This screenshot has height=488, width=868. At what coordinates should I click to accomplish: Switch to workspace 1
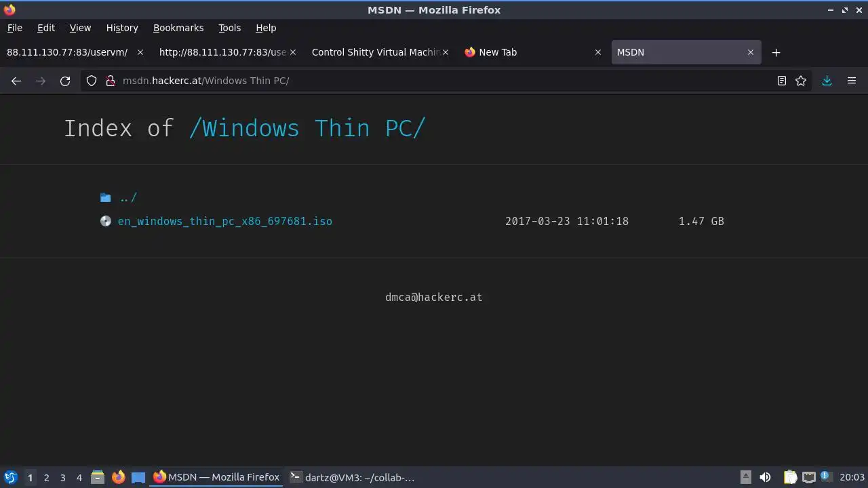30,478
